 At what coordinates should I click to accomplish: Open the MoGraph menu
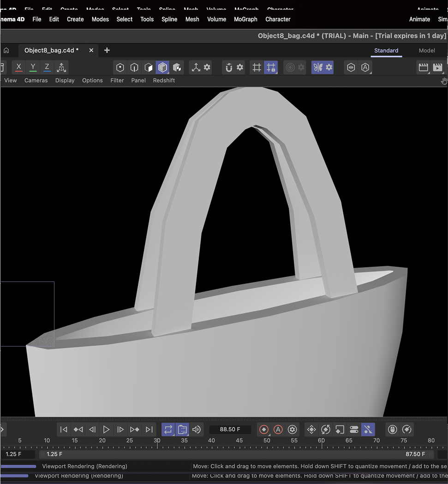(245, 19)
